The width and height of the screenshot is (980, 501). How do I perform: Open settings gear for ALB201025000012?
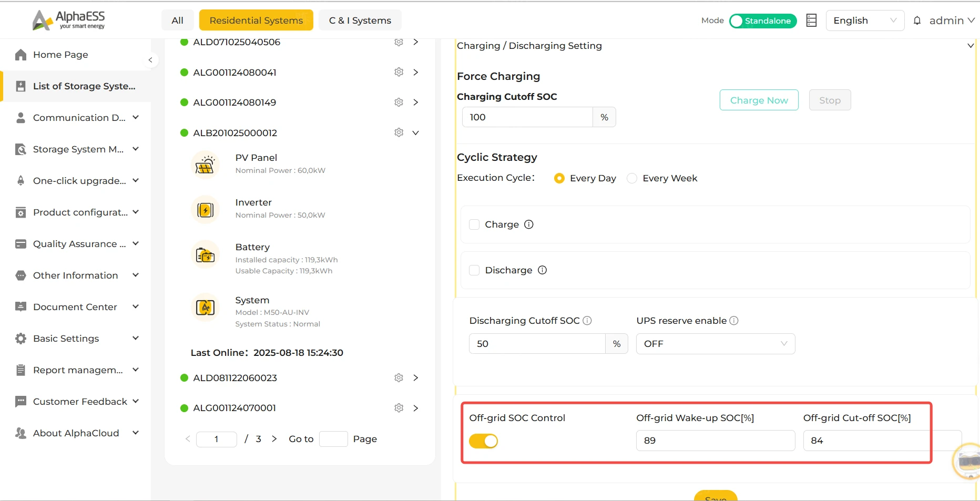click(399, 132)
